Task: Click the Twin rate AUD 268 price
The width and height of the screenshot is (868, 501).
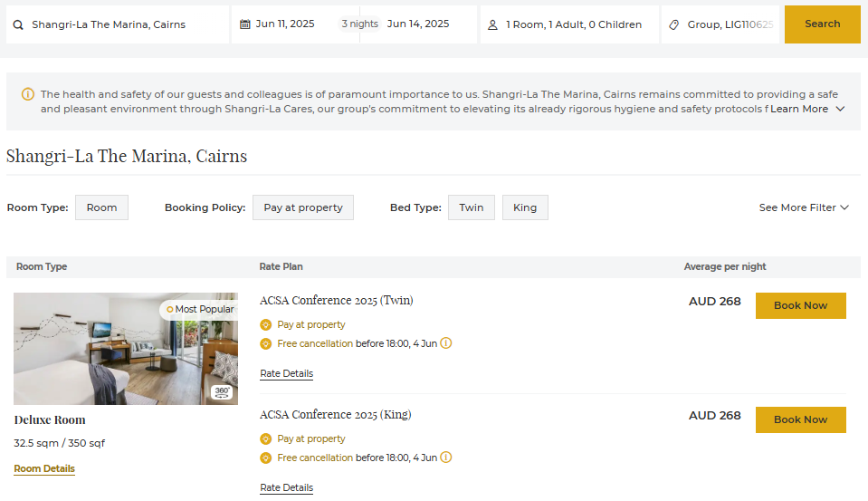Action: (x=715, y=302)
